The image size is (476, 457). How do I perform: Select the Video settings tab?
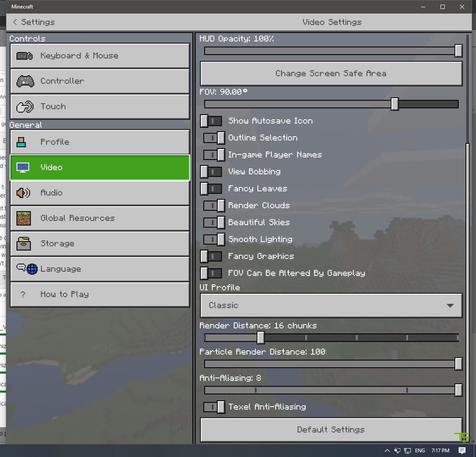(x=100, y=168)
